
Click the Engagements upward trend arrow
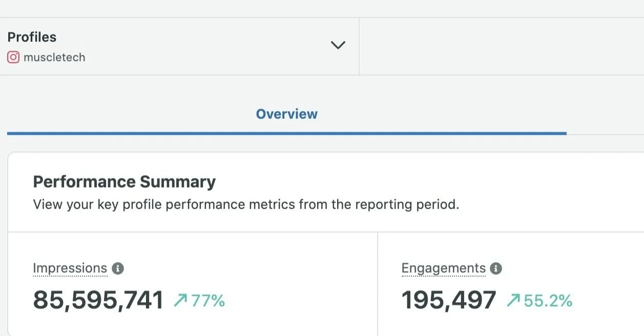click(x=513, y=301)
